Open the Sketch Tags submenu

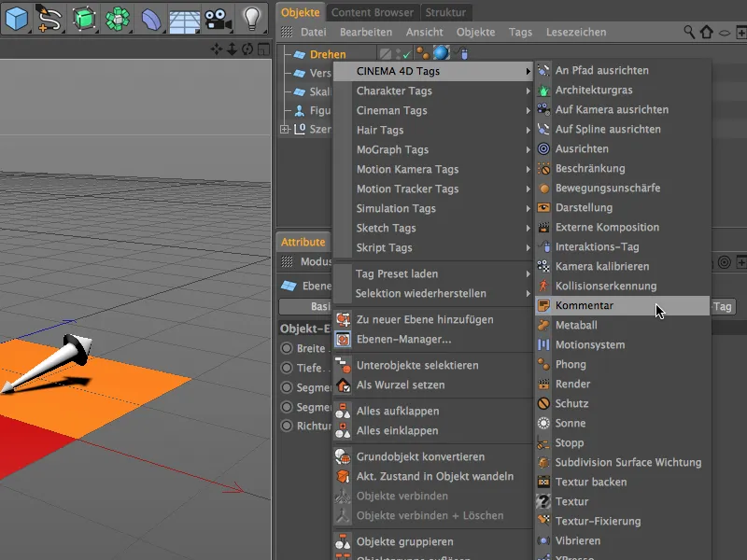[x=432, y=228]
